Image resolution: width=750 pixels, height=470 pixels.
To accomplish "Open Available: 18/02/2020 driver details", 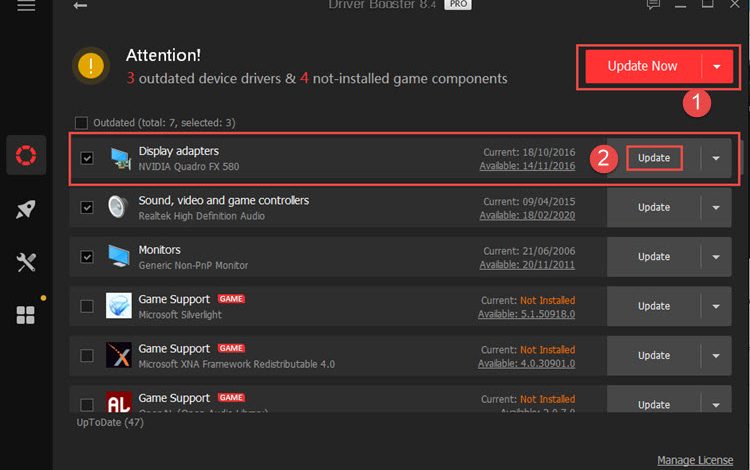I will point(527,215).
